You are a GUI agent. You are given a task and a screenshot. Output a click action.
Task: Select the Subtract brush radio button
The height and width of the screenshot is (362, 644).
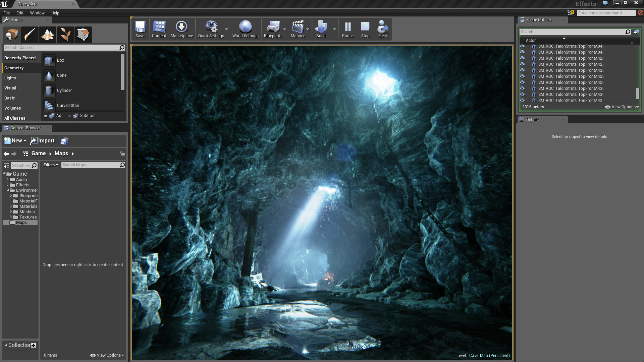tap(69, 116)
